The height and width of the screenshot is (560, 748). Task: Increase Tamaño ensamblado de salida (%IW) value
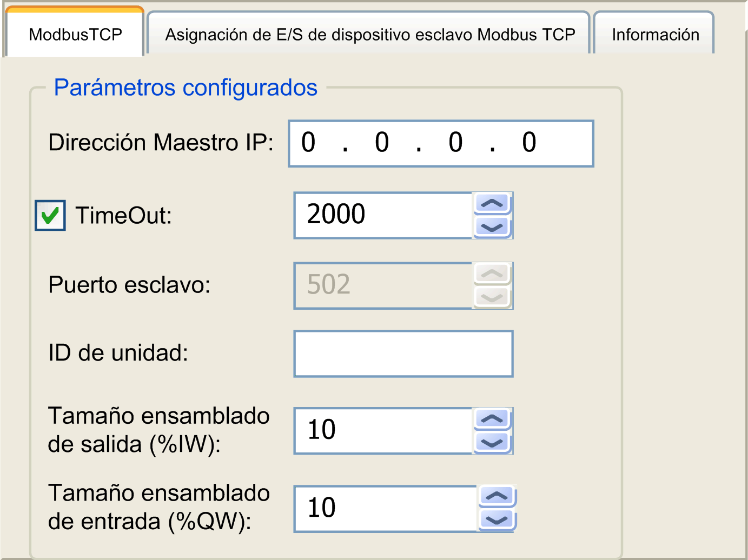pyautogui.click(x=492, y=419)
